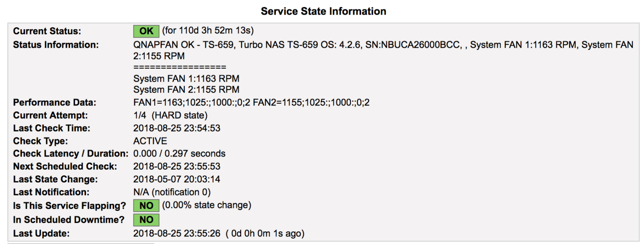Click the 1/4 (HARD state) attempt value
Viewport: 644px width, 244px height.
coord(170,115)
